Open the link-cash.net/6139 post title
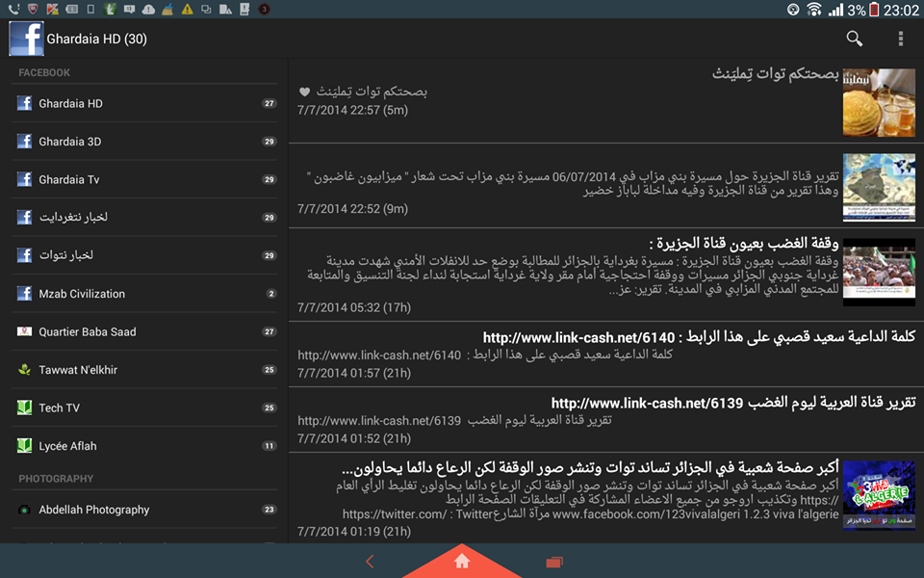The image size is (924, 578). pos(733,403)
